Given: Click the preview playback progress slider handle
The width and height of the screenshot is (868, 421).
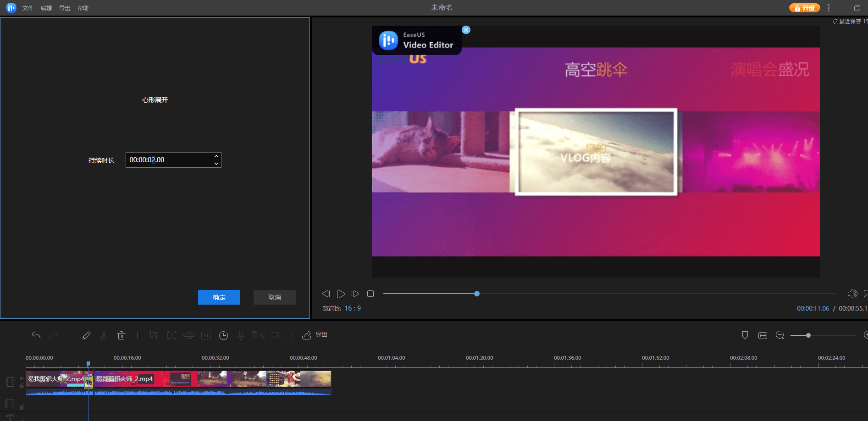Looking at the screenshot, I should pos(477,294).
